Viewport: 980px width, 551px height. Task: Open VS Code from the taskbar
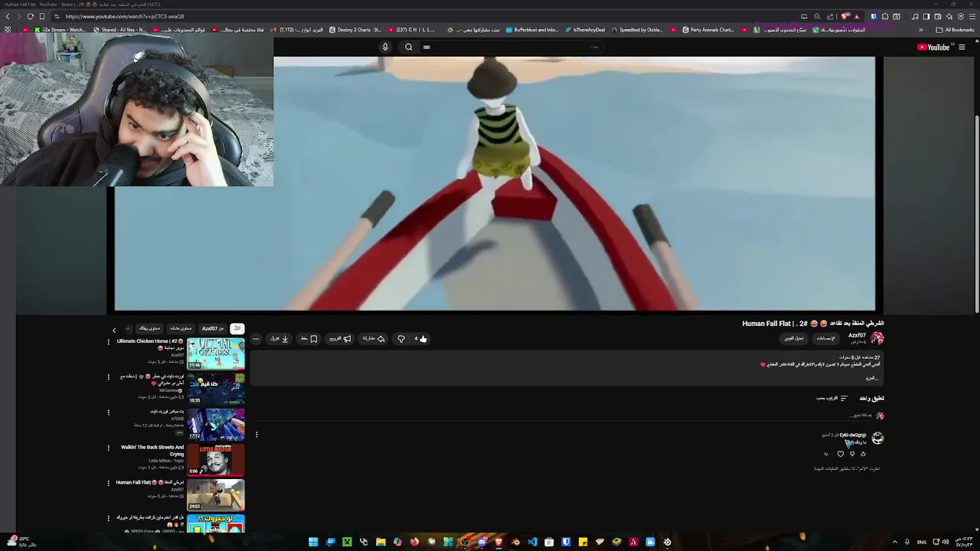[532, 542]
